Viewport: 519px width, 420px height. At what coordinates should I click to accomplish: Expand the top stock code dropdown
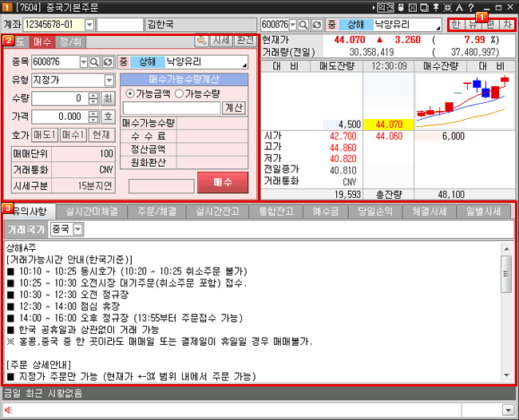[x=293, y=25]
